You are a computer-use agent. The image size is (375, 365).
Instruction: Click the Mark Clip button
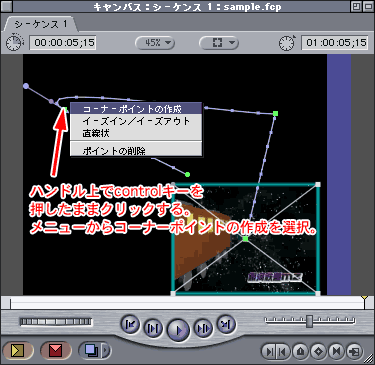pos(336,351)
